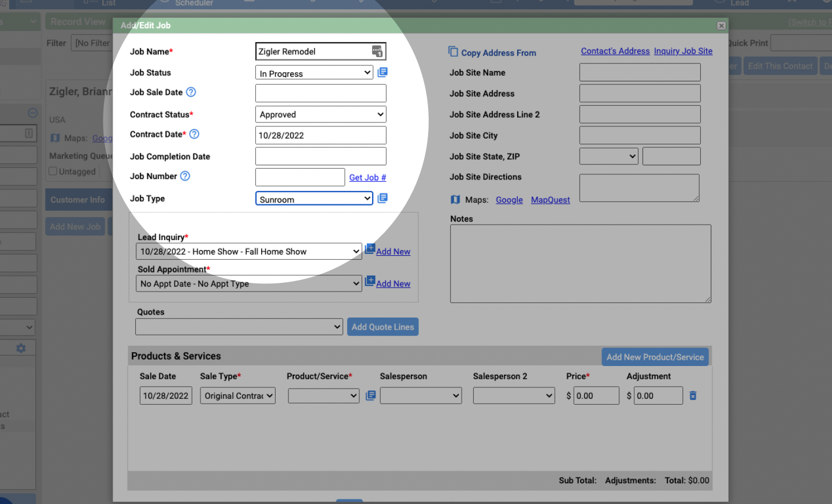Click in the Job Site City field
The height and width of the screenshot is (504, 832).
[x=640, y=135]
